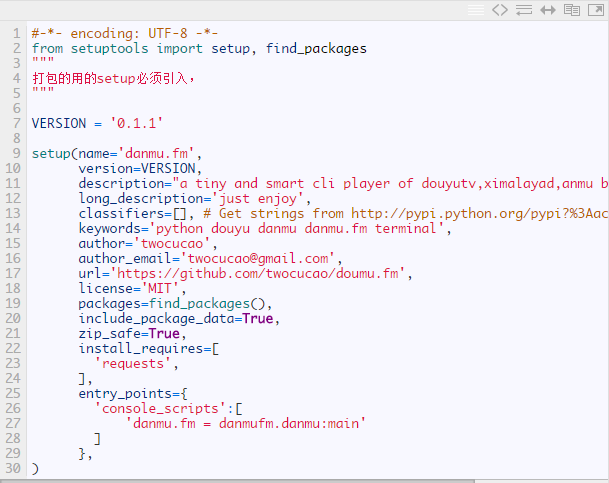Click line number 30 in the gutter
Image resolution: width=609 pixels, height=483 pixels.
pos(13,469)
